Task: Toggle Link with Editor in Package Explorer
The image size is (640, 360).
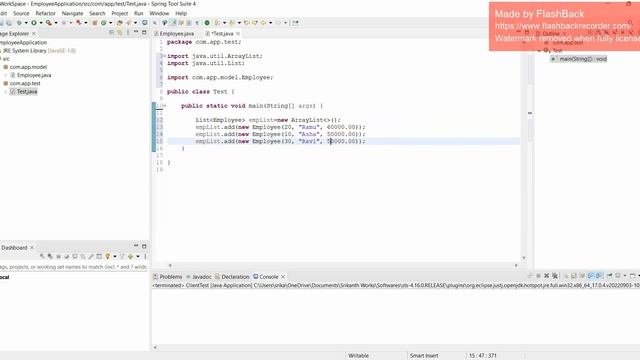Action: point(120,33)
